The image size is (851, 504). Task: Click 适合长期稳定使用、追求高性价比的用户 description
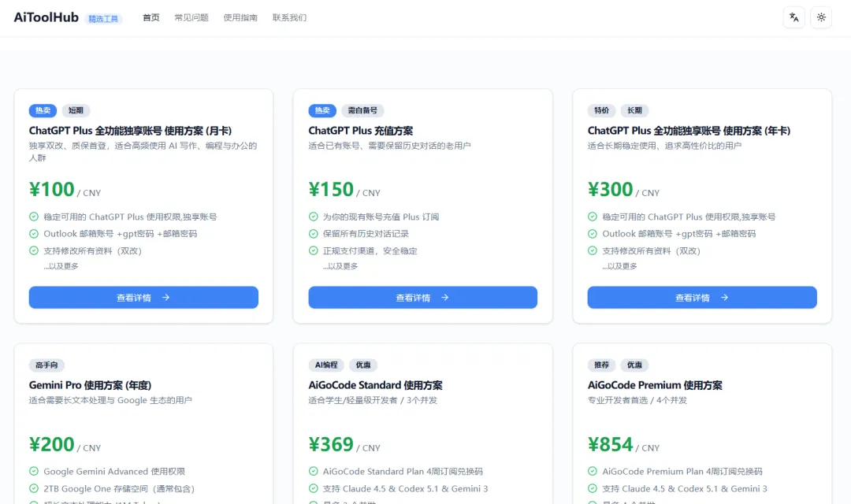664,146
